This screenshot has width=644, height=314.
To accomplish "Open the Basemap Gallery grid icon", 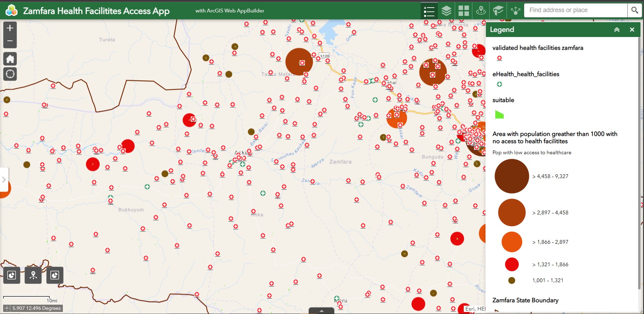I will click(463, 11).
